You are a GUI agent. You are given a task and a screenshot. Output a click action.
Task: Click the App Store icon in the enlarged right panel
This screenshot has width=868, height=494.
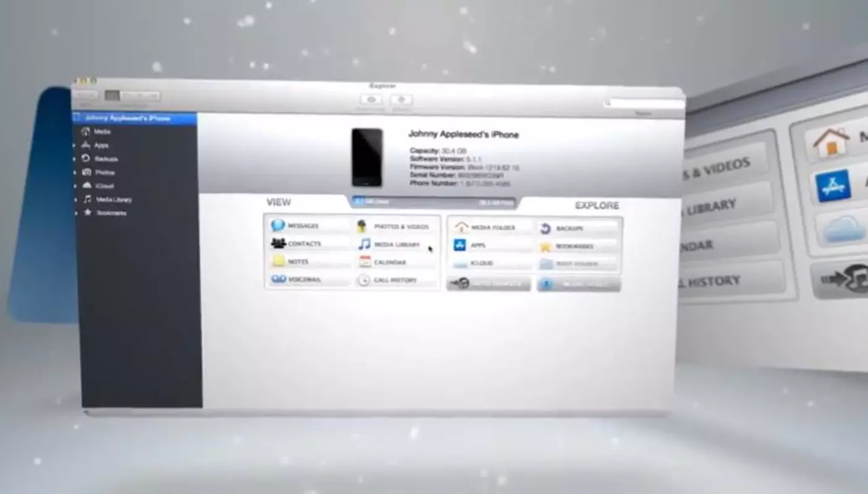pos(833,186)
